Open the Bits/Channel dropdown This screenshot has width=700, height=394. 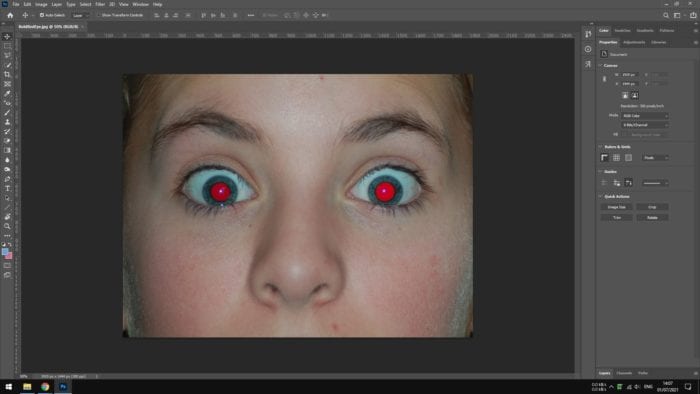(x=645, y=125)
